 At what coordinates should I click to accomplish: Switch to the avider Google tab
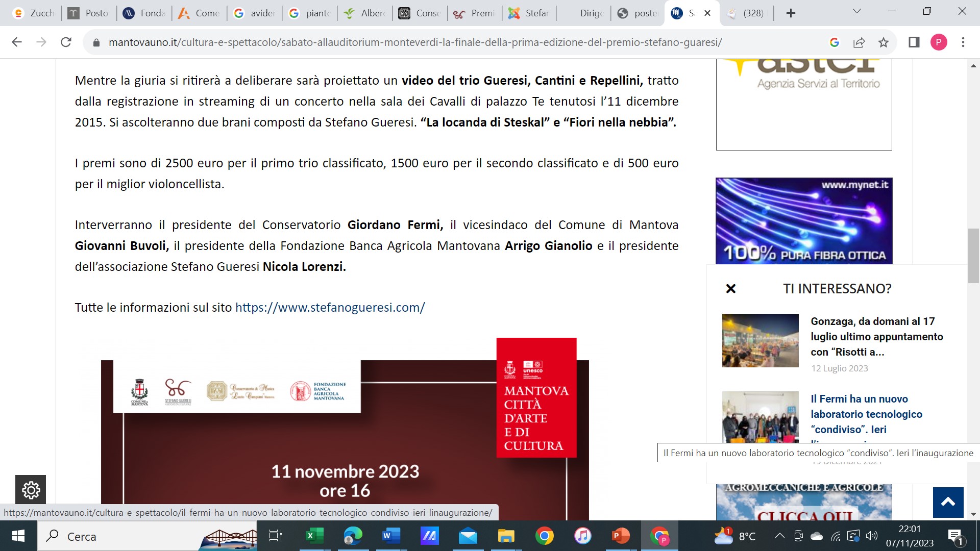click(x=255, y=13)
